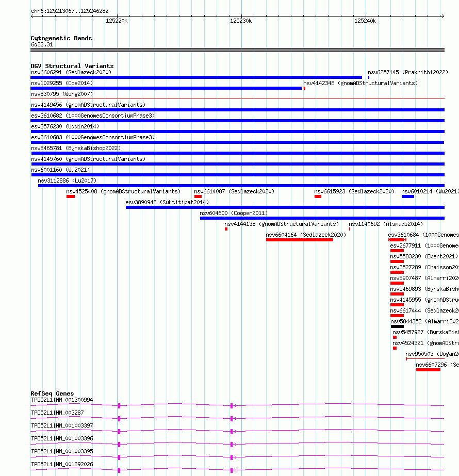Click the nsv5844352 Almarri label
Image resolution: width=459 pixels, height=476 pixels.
[x=424, y=321]
